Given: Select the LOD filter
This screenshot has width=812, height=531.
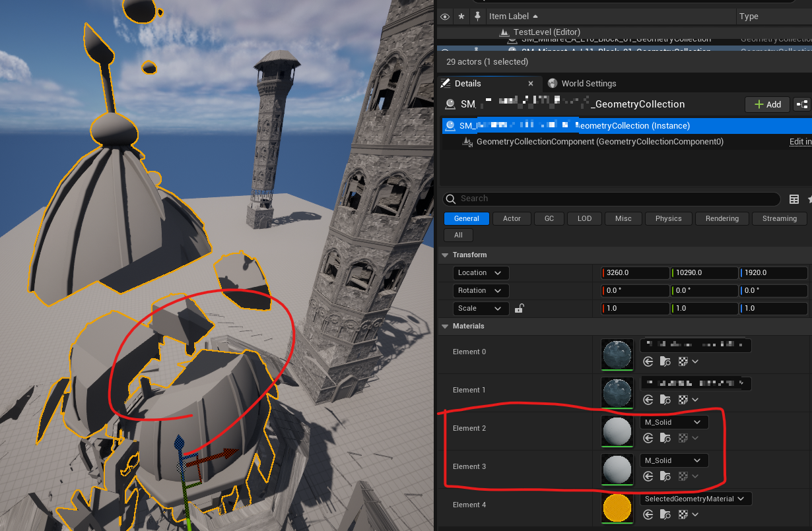Looking at the screenshot, I should point(584,218).
